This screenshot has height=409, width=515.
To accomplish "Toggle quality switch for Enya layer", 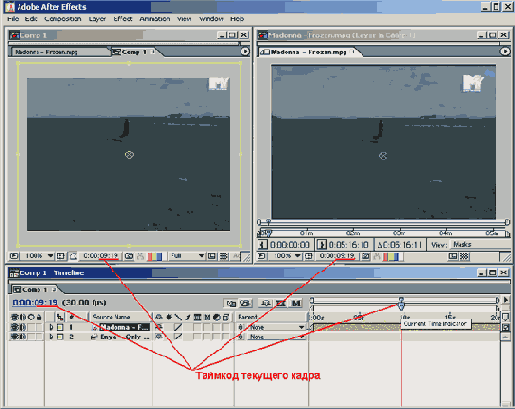I will (x=178, y=337).
